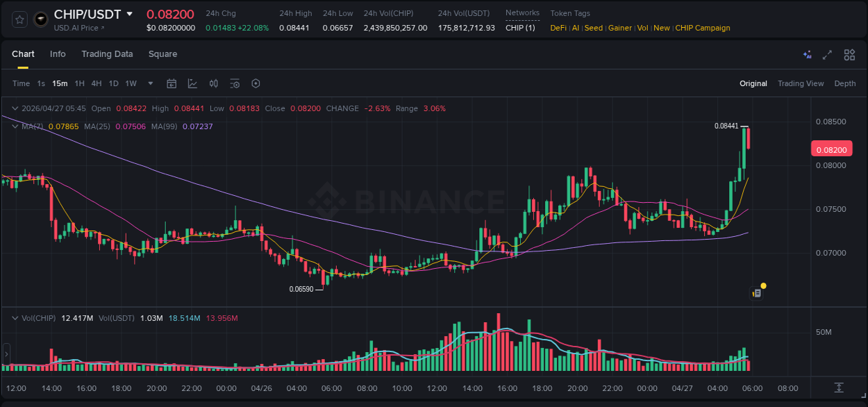Add CHIP/USDT to favorites with star icon
The height and width of the screenshot is (407, 868).
point(19,19)
